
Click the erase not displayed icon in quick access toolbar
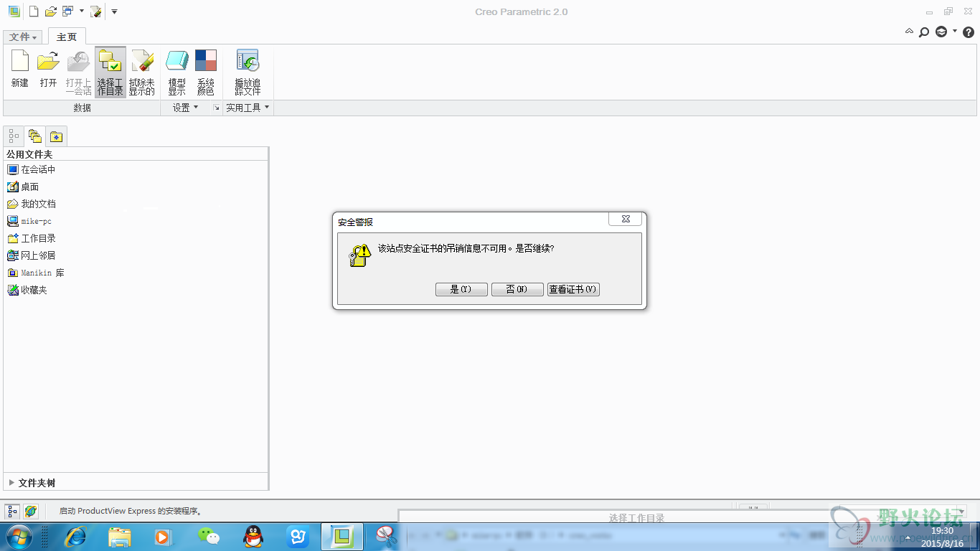tap(95, 11)
